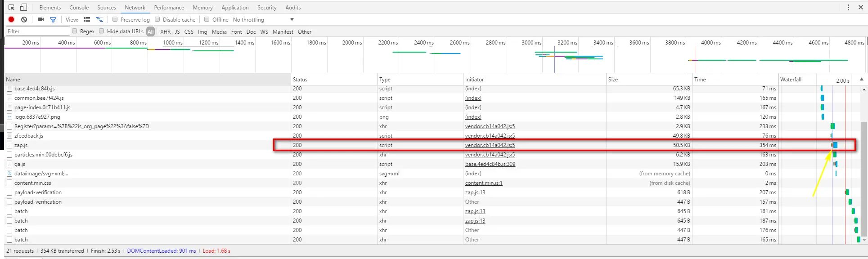This screenshot has width=868, height=259.
Task: Select the Network tab
Action: click(135, 8)
